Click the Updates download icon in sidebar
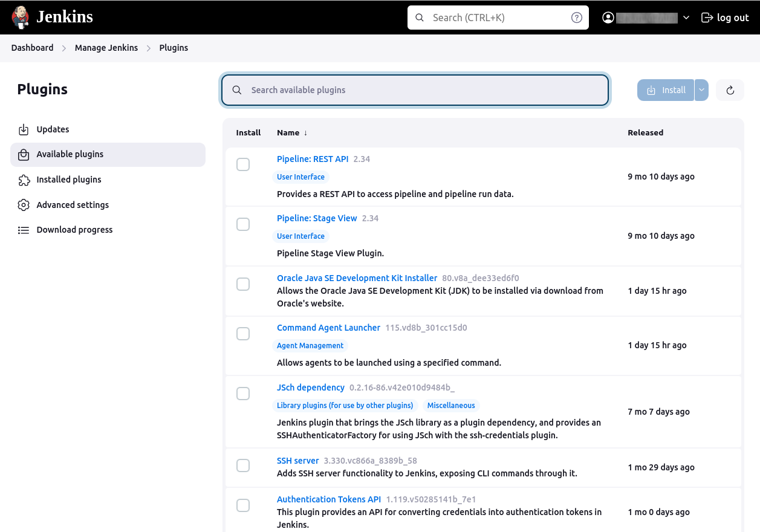This screenshot has height=532, width=760. 24,129
